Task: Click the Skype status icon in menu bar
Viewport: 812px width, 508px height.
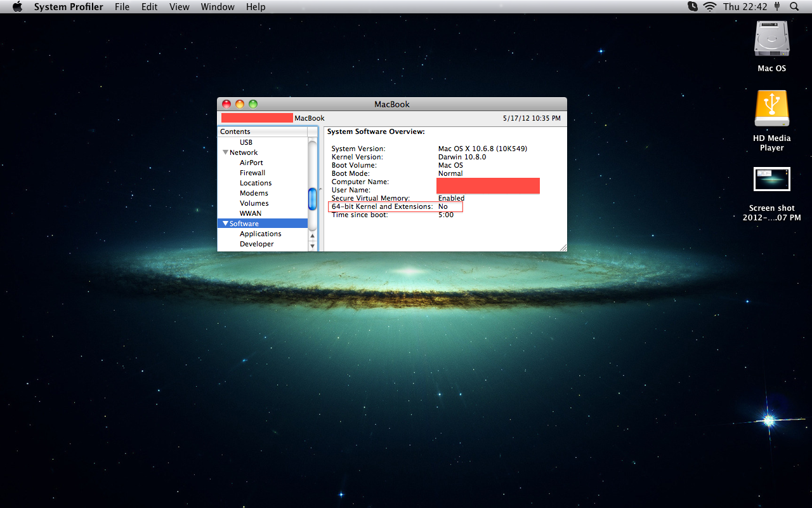Action: click(x=693, y=7)
